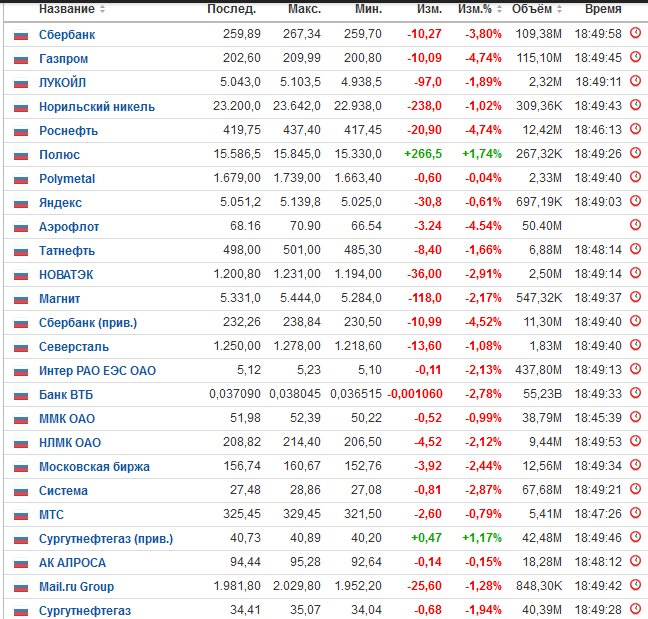The image size is (648, 619).
Task: Click the Макс. column header
Action: point(305,9)
